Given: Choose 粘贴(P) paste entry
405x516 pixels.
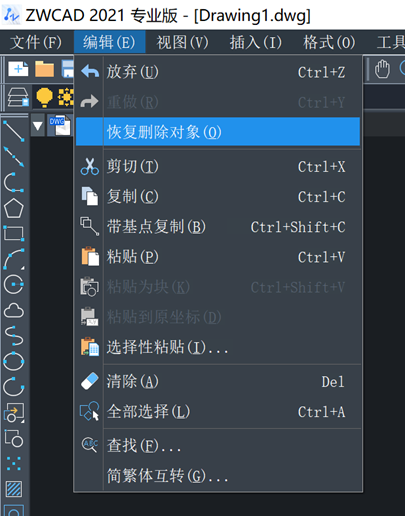Looking at the screenshot, I should (x=218, y=257).
